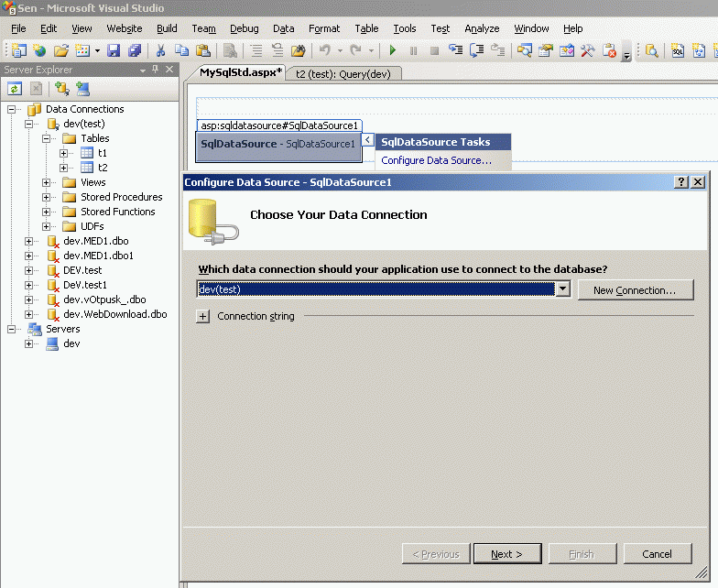Open Solution Explorer via toolbar icon
This screenshot has height=588, width=718.
click(x=524, y=50)
